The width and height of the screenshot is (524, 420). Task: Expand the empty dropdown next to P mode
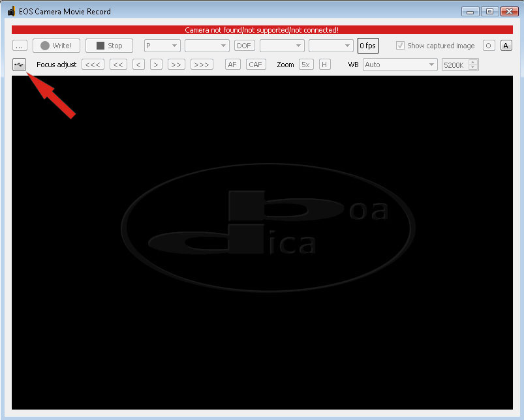207,46
